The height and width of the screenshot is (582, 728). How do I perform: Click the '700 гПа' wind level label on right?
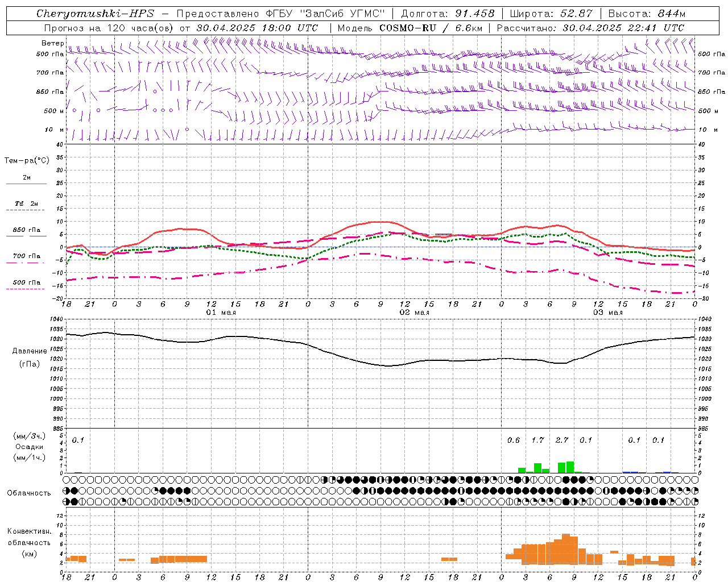pos(711,73)
